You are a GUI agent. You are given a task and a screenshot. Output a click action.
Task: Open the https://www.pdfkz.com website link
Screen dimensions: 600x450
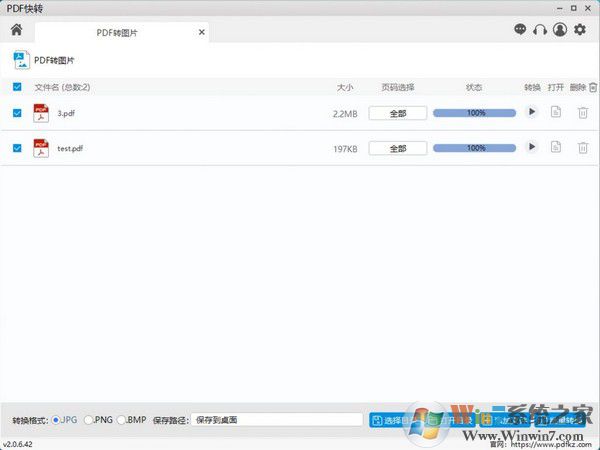pos(551,445)
